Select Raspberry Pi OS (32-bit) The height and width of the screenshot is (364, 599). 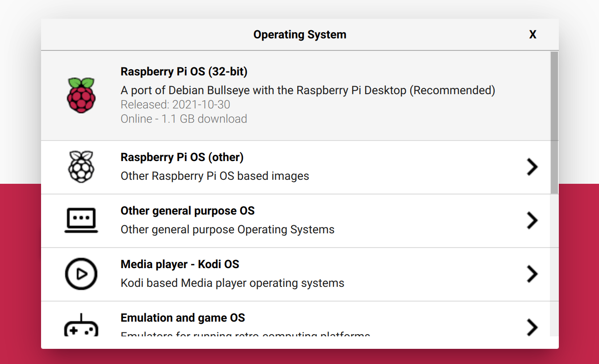click(184, 71)
